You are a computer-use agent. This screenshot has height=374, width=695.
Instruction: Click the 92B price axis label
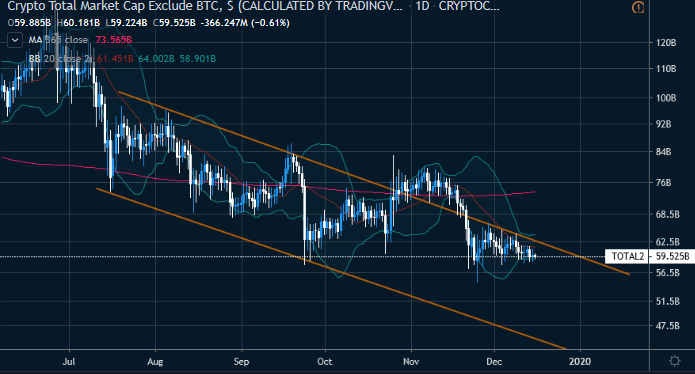point(663,124)
